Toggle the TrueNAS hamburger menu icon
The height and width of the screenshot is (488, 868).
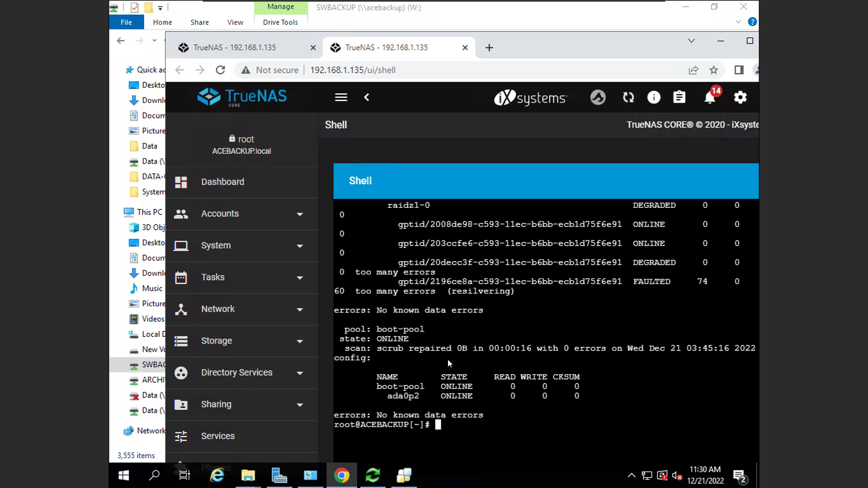click(341, 97)
